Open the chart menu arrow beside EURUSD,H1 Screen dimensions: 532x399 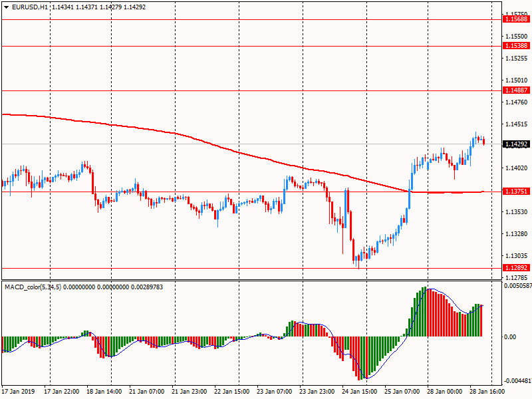point(7,7)
